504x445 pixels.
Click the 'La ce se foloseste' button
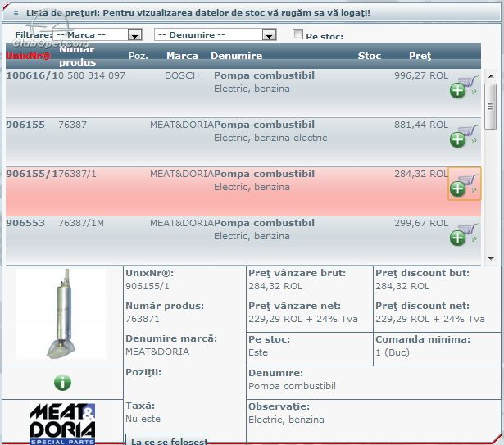coord(166,440)
